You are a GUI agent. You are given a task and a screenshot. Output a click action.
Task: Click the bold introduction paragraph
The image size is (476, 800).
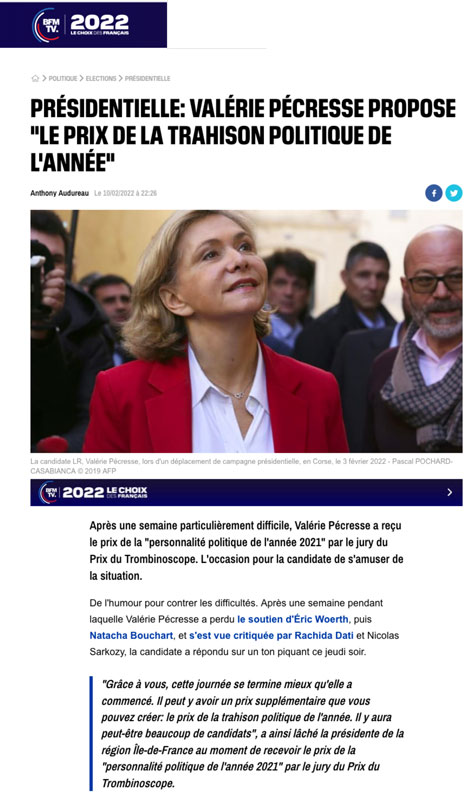[x=246, y=551]
